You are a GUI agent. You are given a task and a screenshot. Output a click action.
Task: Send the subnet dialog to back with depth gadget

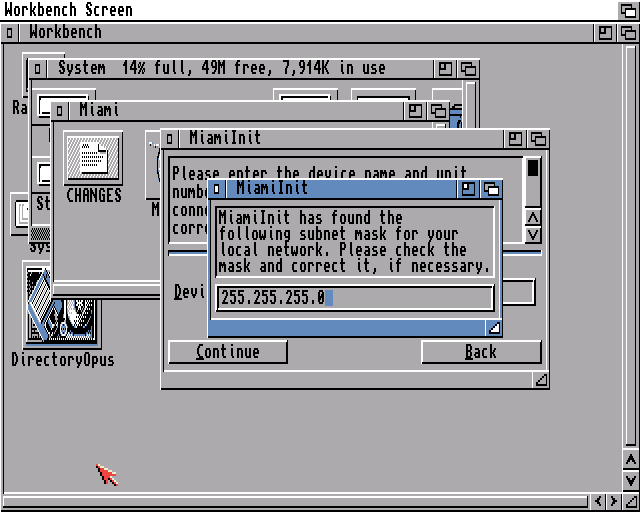pyautogui.click(x=491, y=189)
